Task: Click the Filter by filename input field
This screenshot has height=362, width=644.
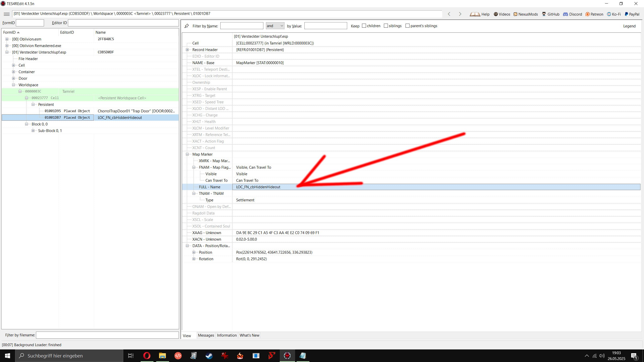Action: point(107,335)
